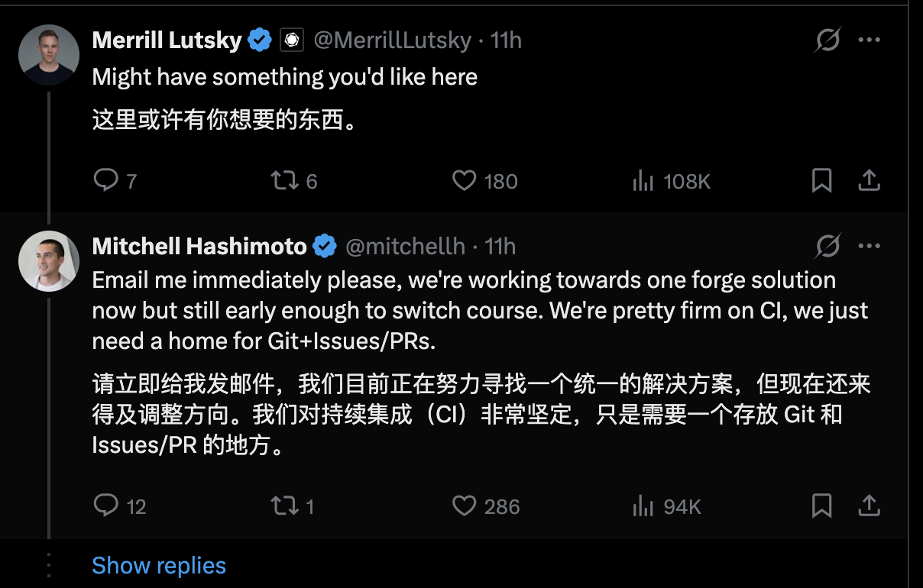
Task: Click the 11h timestamp on Mitchell's tweet
Action: (501, 246)
